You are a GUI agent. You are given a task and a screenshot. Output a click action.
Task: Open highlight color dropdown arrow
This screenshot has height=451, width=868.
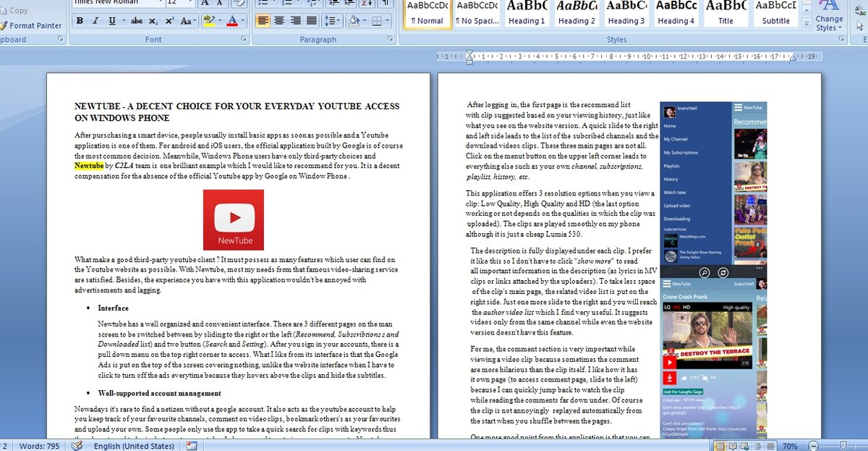(x=218, y=21)
